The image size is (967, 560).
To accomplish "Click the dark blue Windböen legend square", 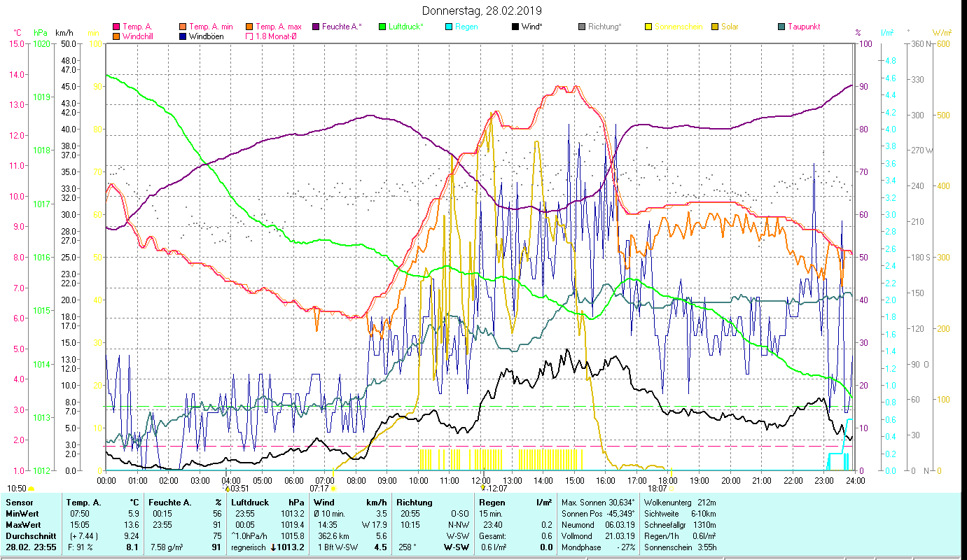I will pos(183,36).
